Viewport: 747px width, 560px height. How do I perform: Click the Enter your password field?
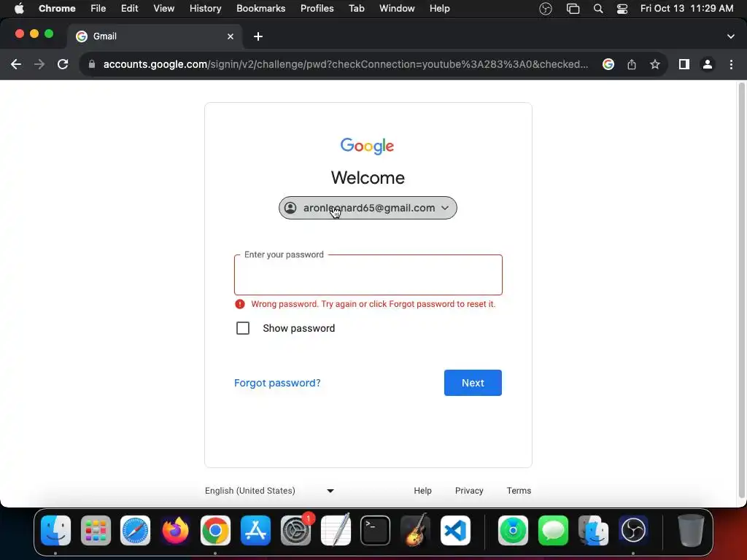368,275
